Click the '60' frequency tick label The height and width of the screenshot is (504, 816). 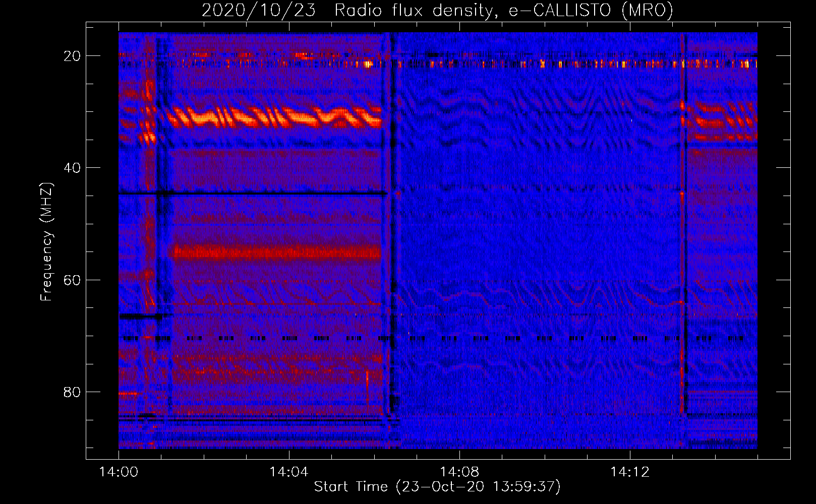click(x=72, y=280)
